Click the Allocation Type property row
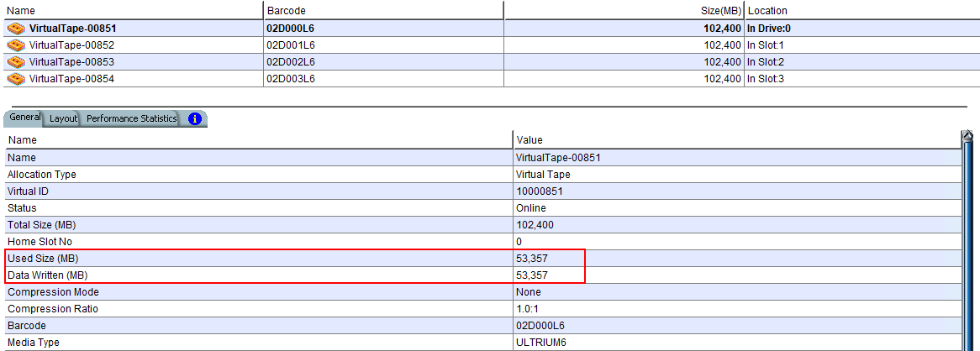Screen dimensions: 980x351 483,175
